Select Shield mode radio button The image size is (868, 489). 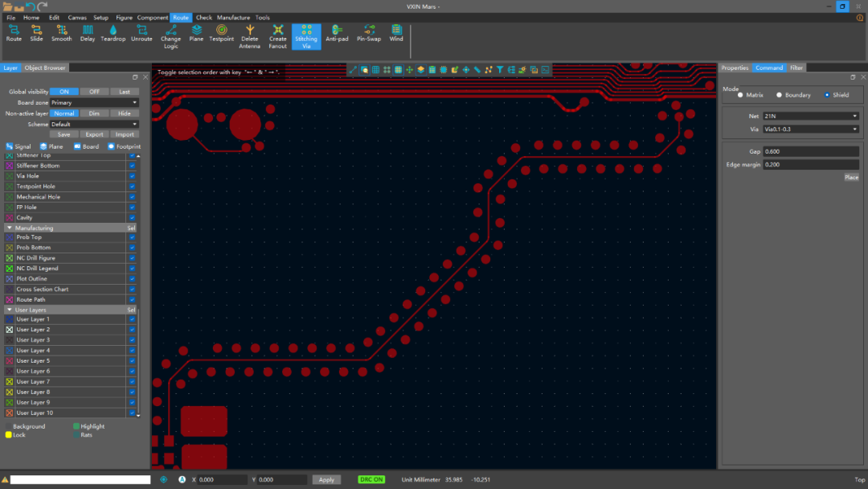[x=827, y=95]
